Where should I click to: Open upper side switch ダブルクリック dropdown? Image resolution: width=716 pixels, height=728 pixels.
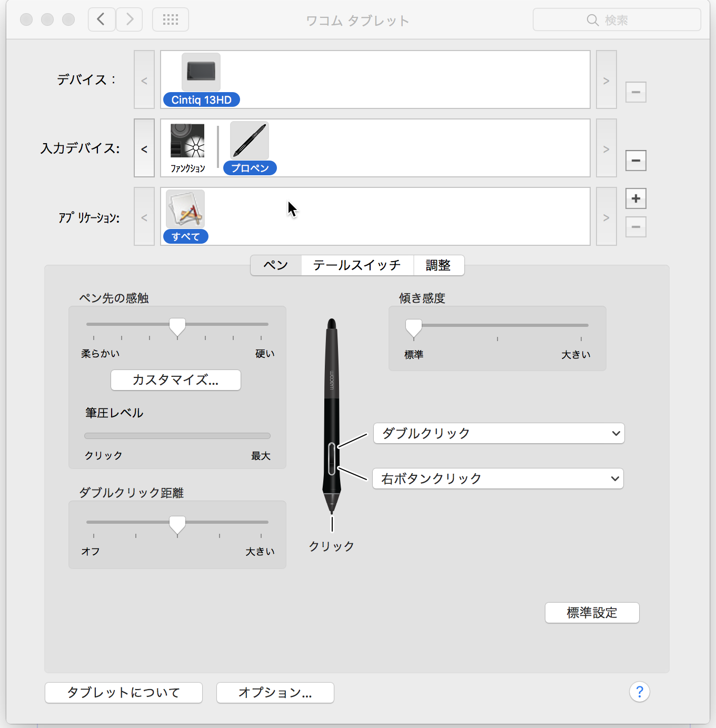point(499,433)
